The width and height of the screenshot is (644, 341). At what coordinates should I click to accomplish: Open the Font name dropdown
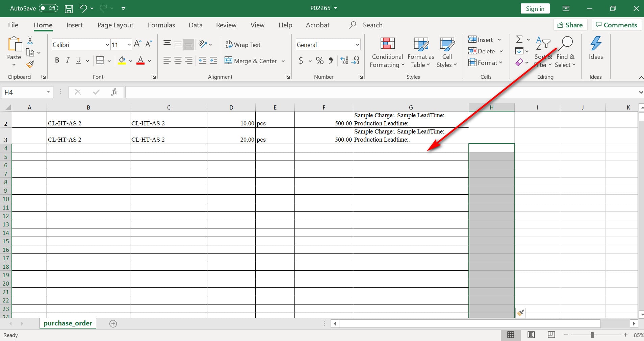pos(107,44)
